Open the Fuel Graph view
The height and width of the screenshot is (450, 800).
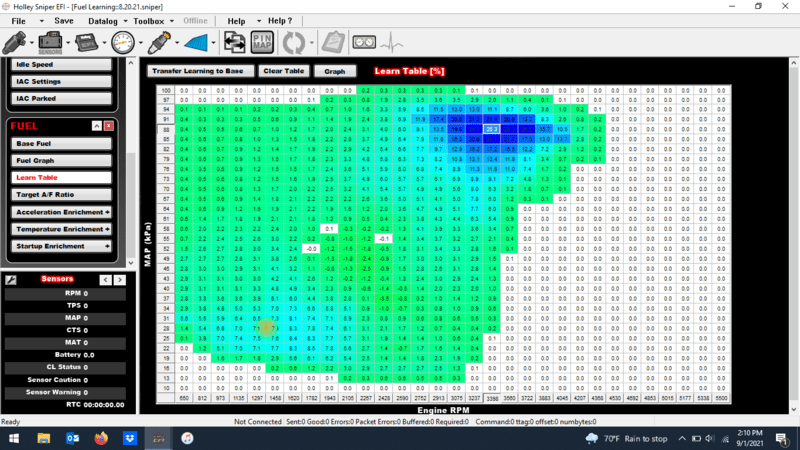(61, 160)
